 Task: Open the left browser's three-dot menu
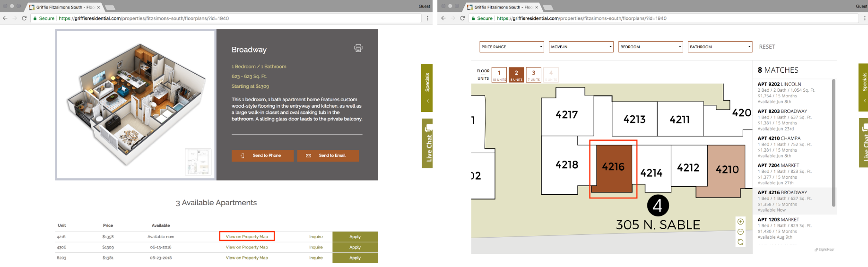tap(427, 18)
